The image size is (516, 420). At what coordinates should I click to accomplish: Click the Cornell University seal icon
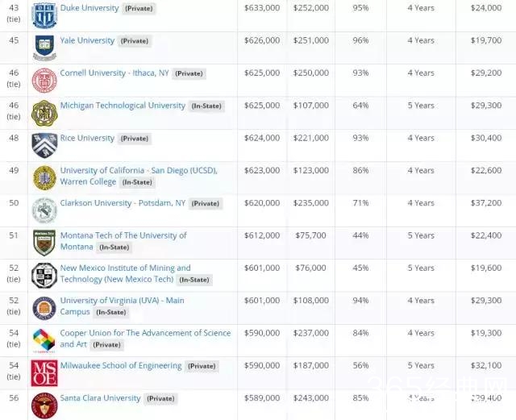[x=44, y=81]
